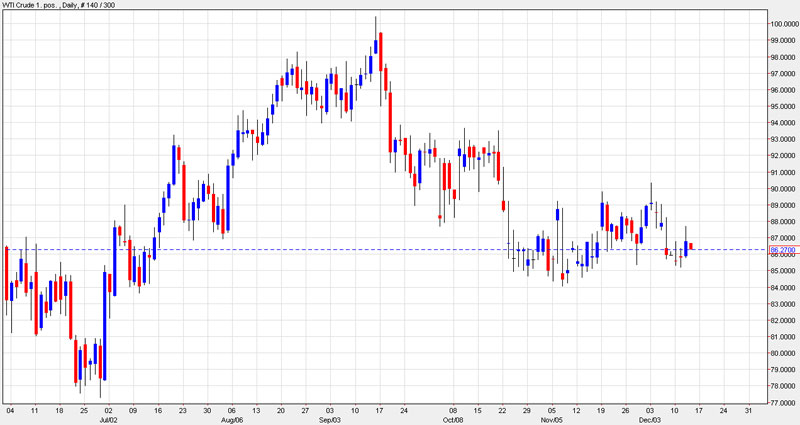Click the 15 date axis label

tap(478, 411)
